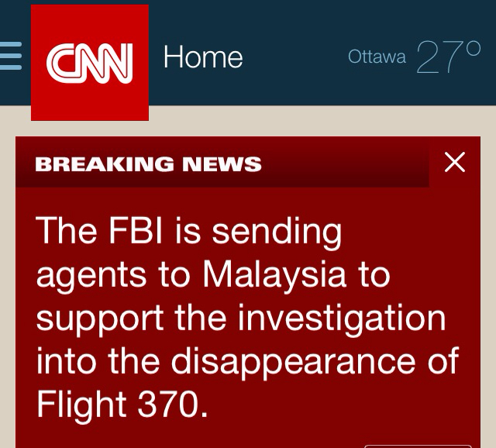Click the outlined button at banner bottom
This screenshot has height=448, width=496.
point(417,445)
